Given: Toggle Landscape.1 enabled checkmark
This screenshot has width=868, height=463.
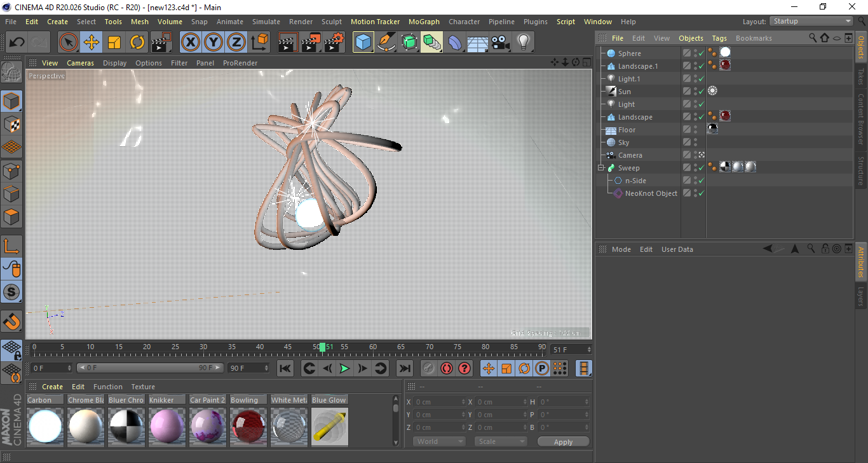Looking at the screenshot, I should click(701, 66).
